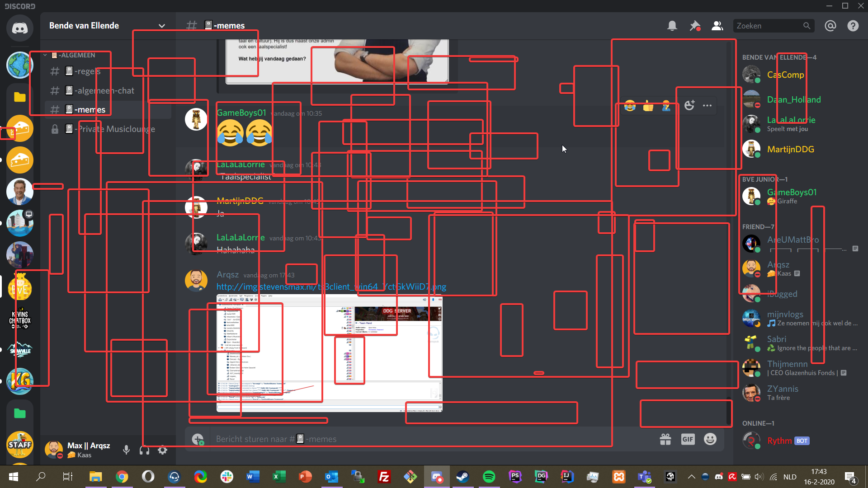Add reaction to GameBoys01 message

point(689,106)
